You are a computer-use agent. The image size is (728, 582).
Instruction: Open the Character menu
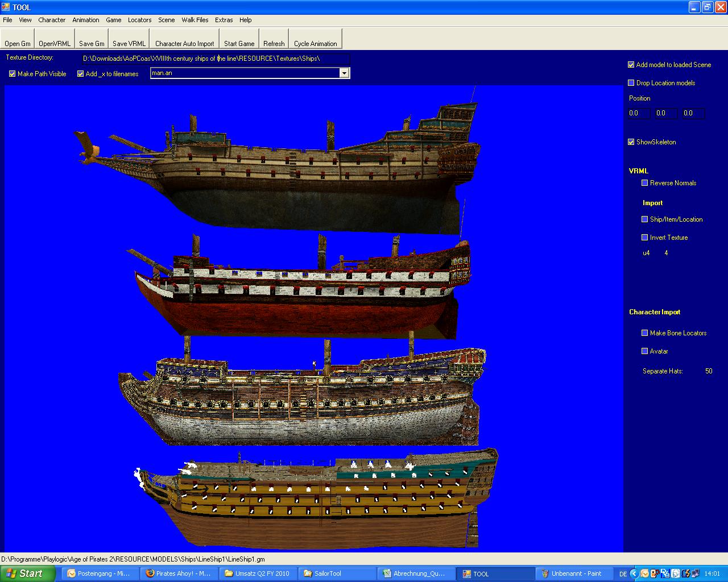tap(52, 20)
